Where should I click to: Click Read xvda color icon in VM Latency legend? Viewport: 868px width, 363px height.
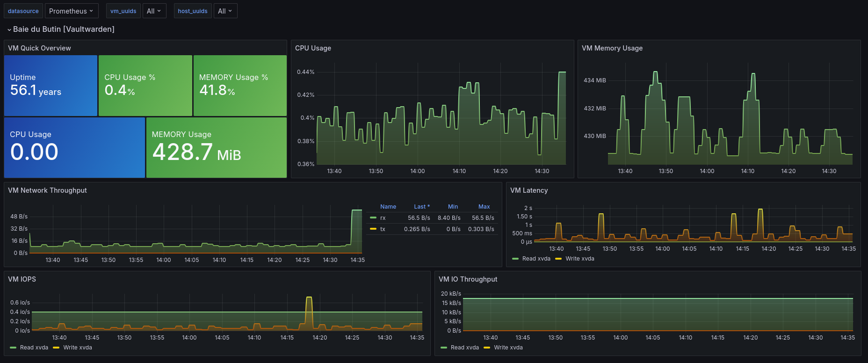click(x=515, y=259)
